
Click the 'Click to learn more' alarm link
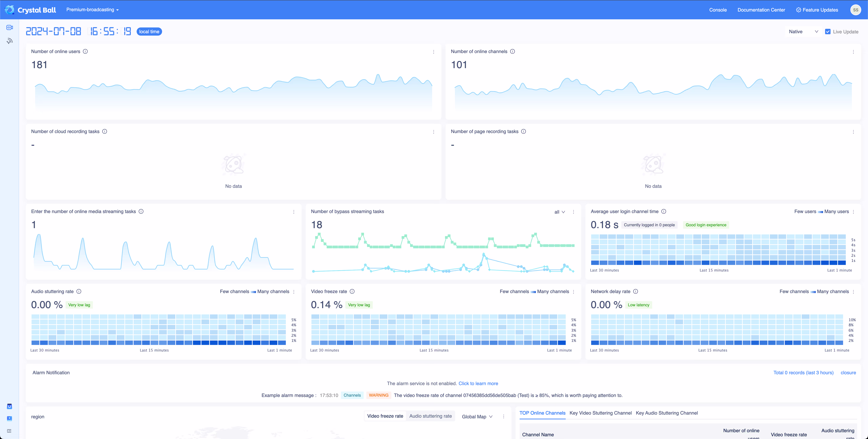[478, 383]
